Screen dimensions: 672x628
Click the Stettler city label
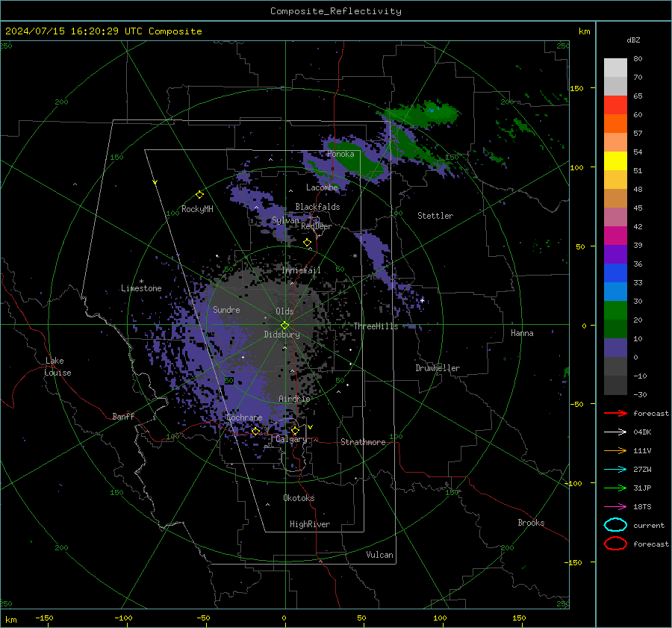tap(435, 216)
